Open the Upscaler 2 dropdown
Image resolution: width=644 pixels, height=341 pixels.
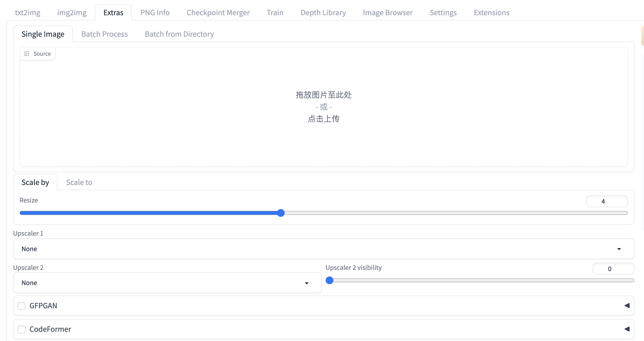(167, 283)
